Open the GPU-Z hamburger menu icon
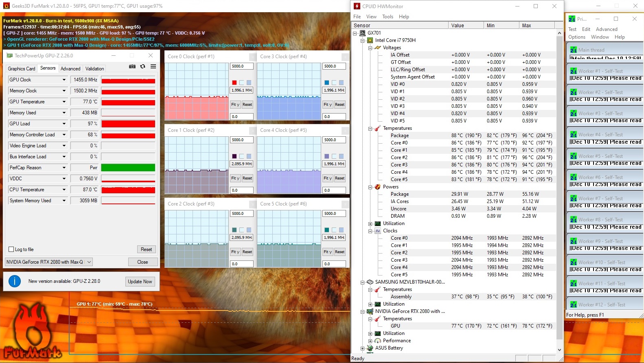 coord(153,66)
